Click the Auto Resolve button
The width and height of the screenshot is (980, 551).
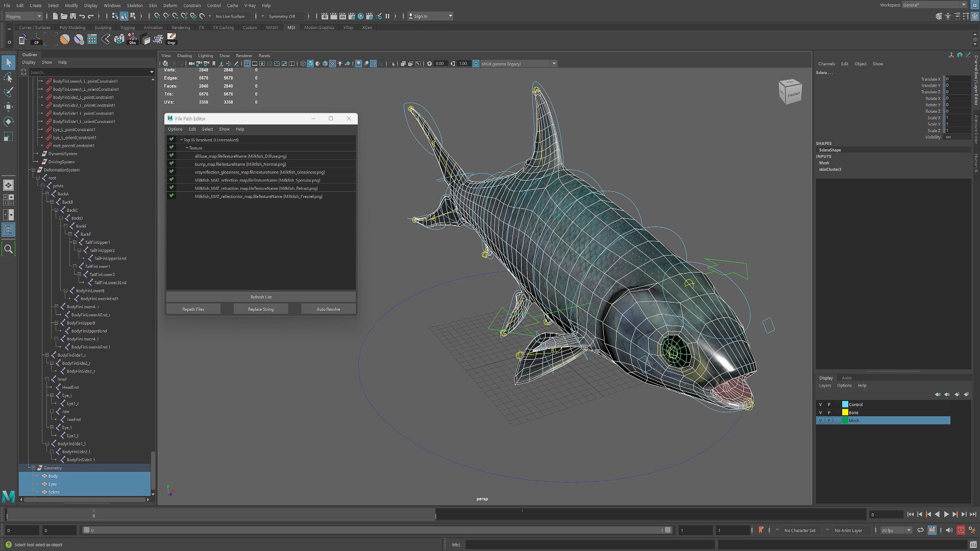328,309
